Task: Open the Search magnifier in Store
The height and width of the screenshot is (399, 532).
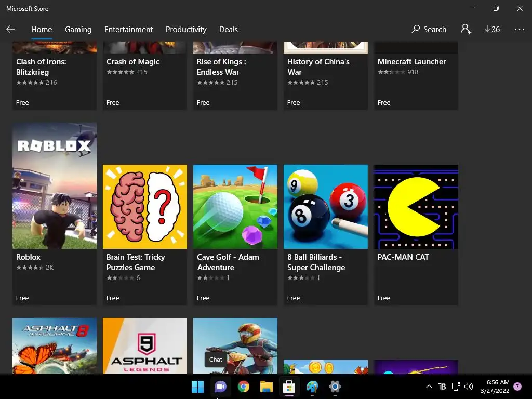Action: 429,29
